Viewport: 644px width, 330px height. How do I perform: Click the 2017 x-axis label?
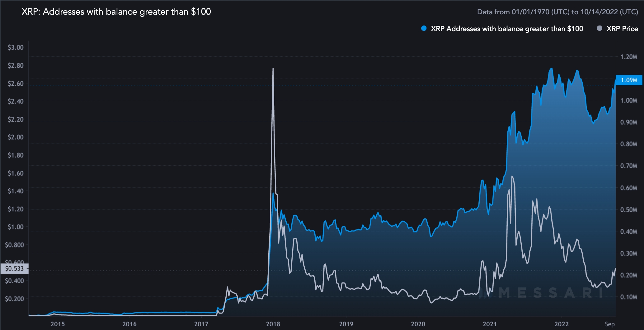[201, 324]
